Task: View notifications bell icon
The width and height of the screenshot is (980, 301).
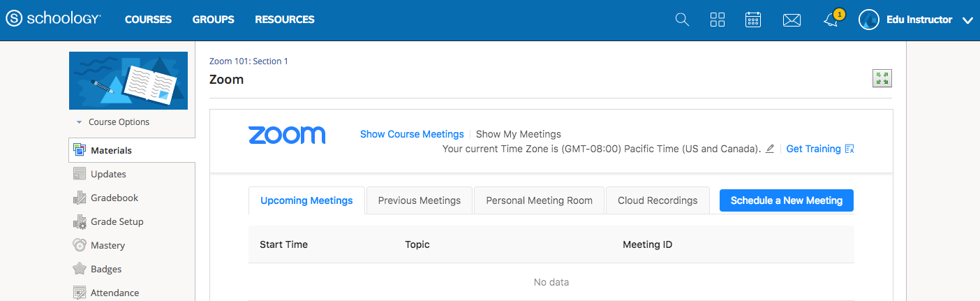Action: click(831, 20)
